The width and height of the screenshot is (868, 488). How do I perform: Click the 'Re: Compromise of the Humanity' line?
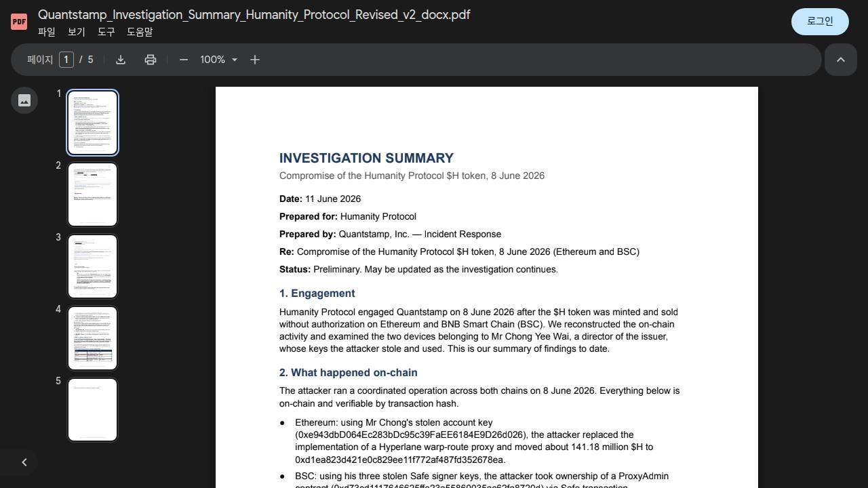coord(459,251)
